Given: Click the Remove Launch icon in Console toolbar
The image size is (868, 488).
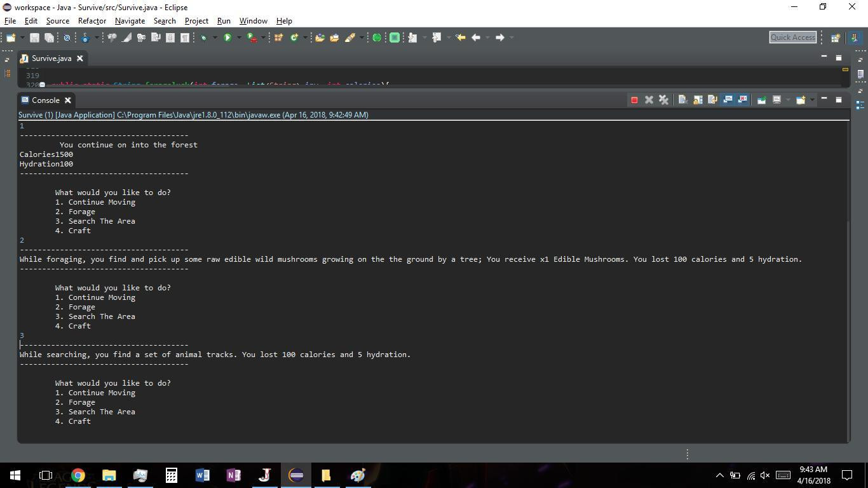Looking at the screenshot, I should (649, 100).
